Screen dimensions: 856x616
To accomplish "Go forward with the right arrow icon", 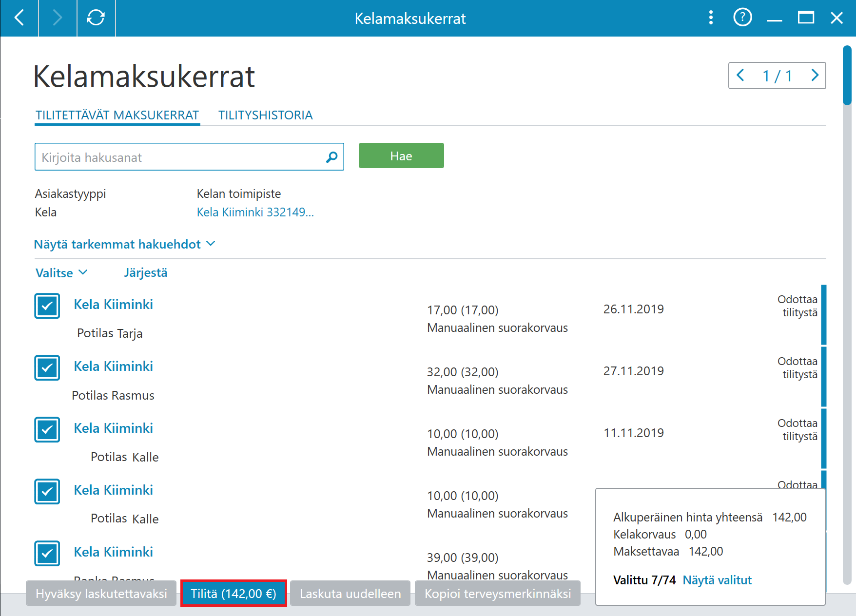I will (58, 18).
